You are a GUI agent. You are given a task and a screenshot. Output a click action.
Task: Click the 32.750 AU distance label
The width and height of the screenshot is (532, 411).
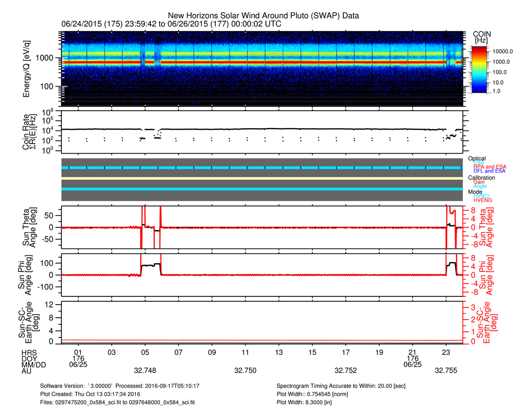tap(245, 371)
